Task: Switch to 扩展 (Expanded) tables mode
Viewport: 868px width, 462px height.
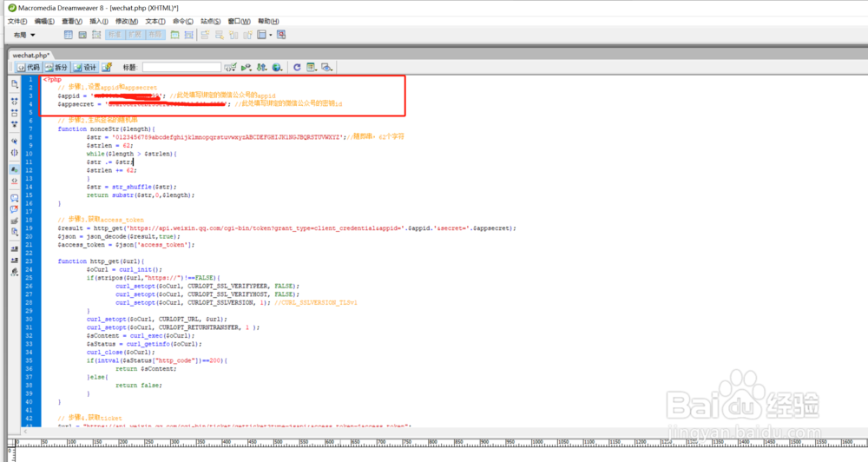Action: pyautogui.click(x=135, y=35)
